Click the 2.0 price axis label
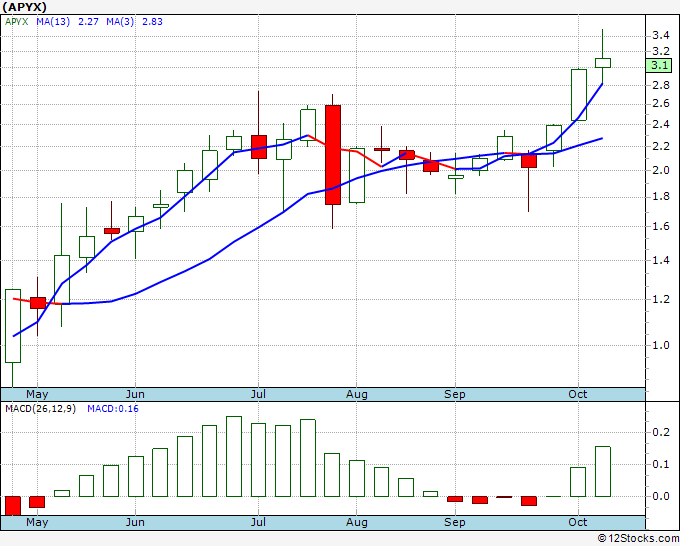Screen dimensions: 680x546 [x=660, y=170]
